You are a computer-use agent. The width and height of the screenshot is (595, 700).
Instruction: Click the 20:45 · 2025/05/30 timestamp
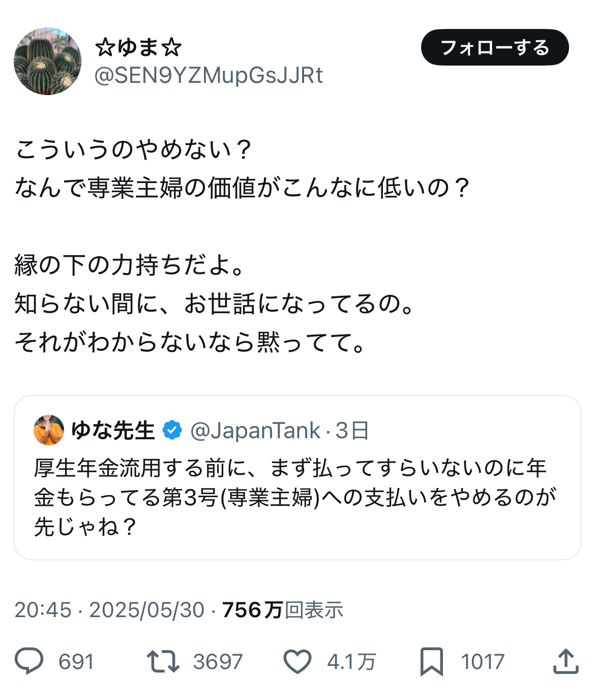tap(109, 610)
